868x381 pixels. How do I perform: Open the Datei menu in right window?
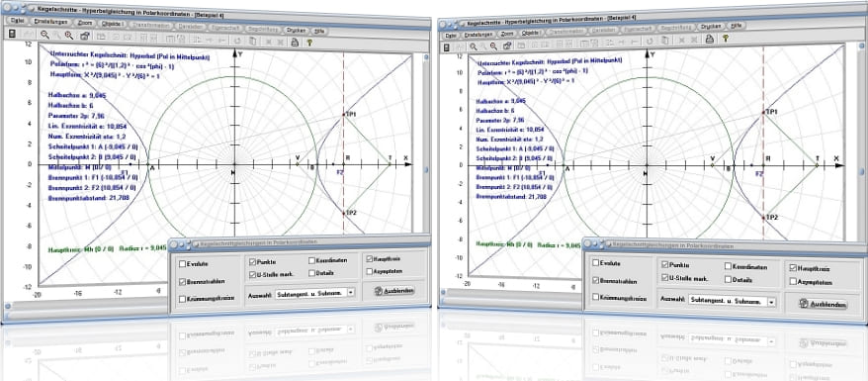pos(451,35)
